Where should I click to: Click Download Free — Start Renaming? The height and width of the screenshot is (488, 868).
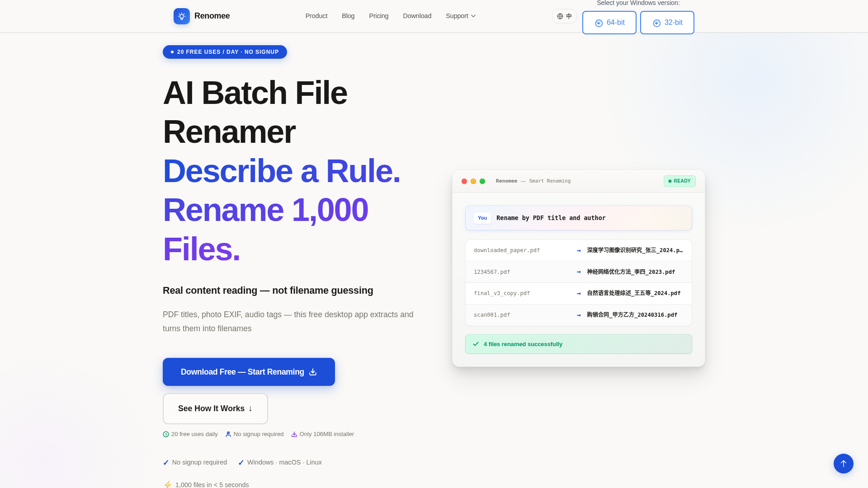click(249, 372)
